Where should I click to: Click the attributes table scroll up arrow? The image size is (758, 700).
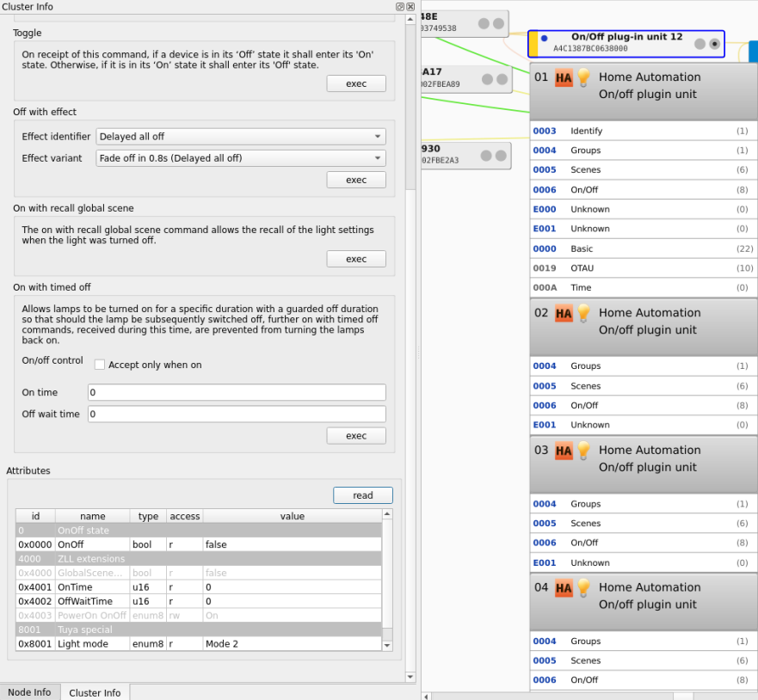click(x=386, y=514)
